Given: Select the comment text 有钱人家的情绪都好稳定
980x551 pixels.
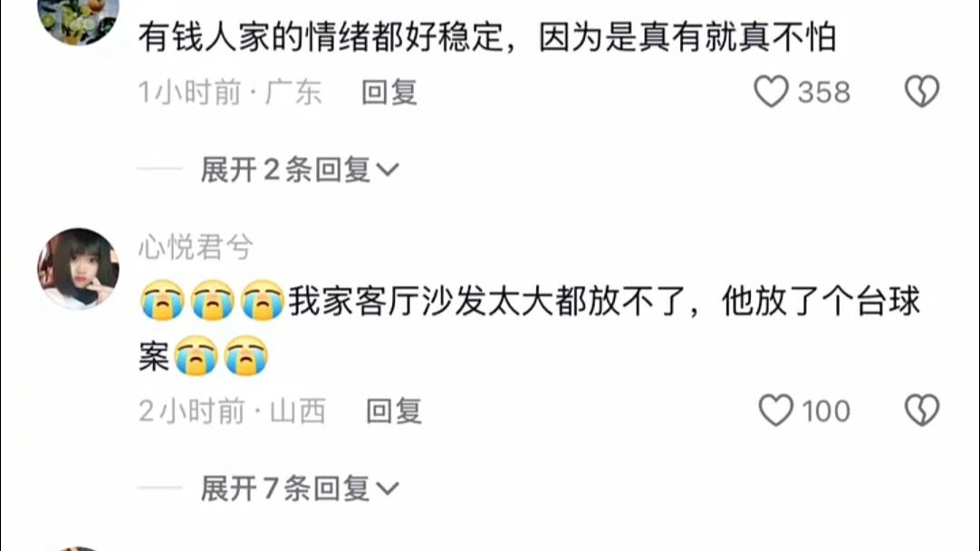Looking at the screenshot, I should (x=322, y=37).
